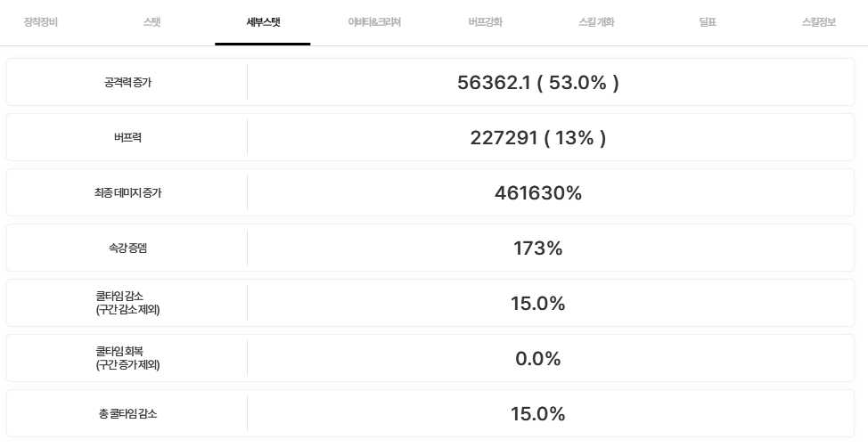
Task: Click the 쿨타임 회복 (구간 증가 제외) label
Action: click(x=127, y=358)
